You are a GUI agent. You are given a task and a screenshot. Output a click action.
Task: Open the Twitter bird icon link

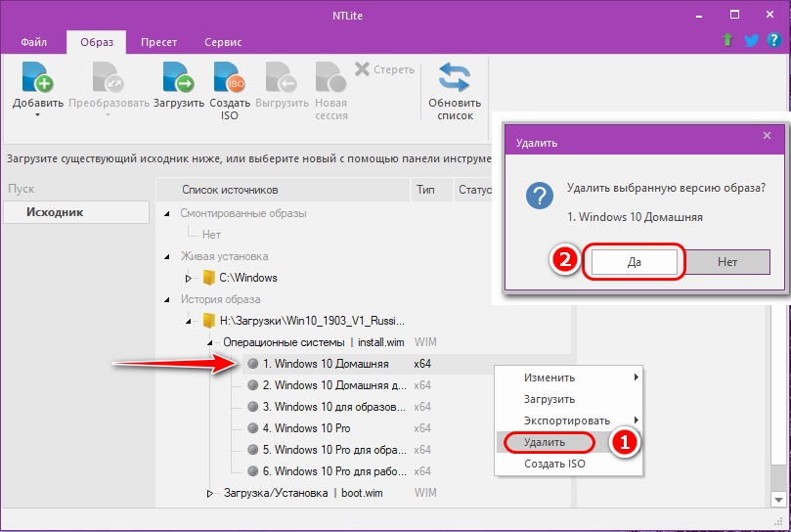tap(751, 40)
